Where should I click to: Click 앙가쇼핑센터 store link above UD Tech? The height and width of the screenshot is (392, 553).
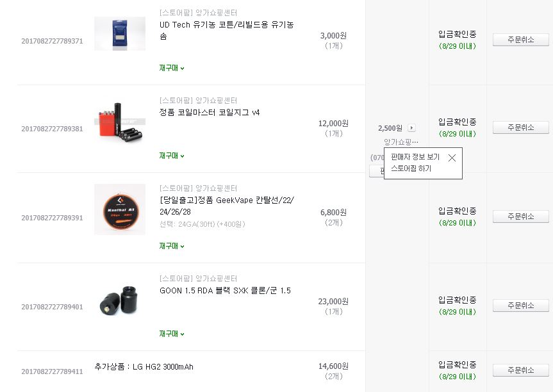(x=216, y=13)
